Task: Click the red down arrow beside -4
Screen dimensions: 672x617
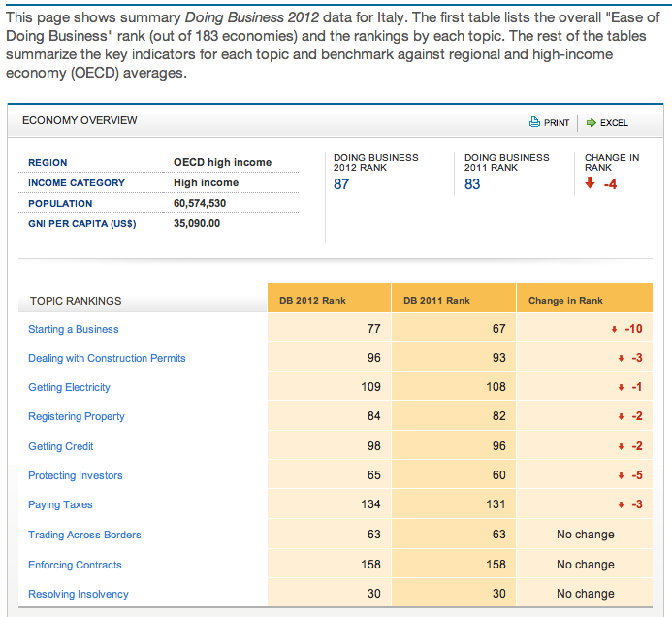Action: (x=591, y=182)
